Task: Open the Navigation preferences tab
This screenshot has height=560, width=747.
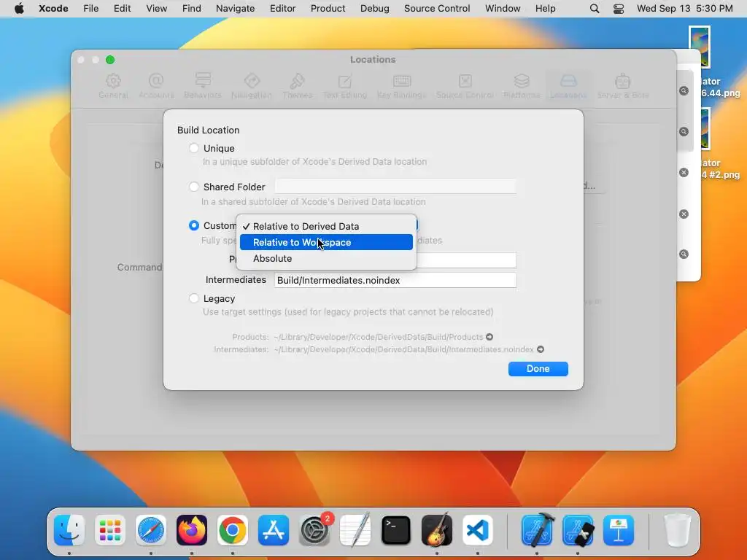Action: (x=252, y=86)
